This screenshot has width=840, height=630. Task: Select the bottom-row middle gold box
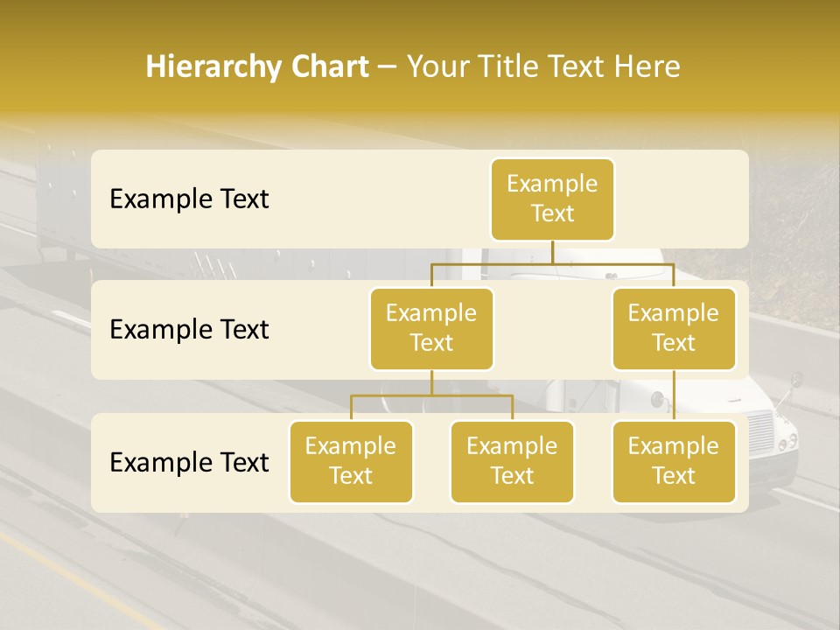point(512,461)
